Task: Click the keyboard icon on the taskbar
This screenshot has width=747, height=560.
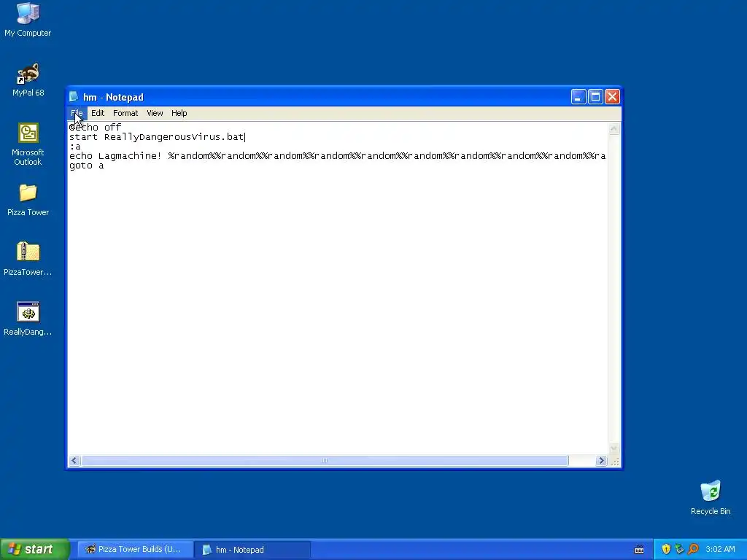Action: pyautogui.click(x=639, y=550)
